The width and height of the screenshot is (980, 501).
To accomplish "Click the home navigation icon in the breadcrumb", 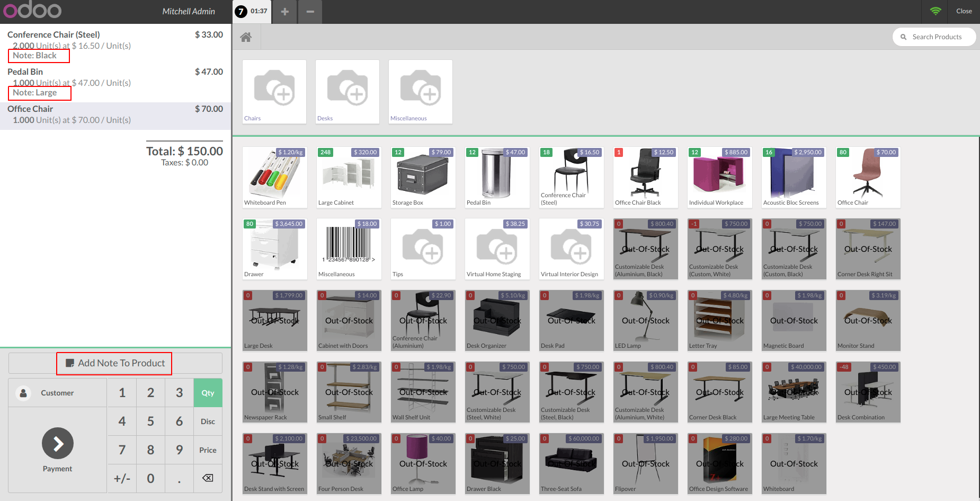I will pos(246,37).
